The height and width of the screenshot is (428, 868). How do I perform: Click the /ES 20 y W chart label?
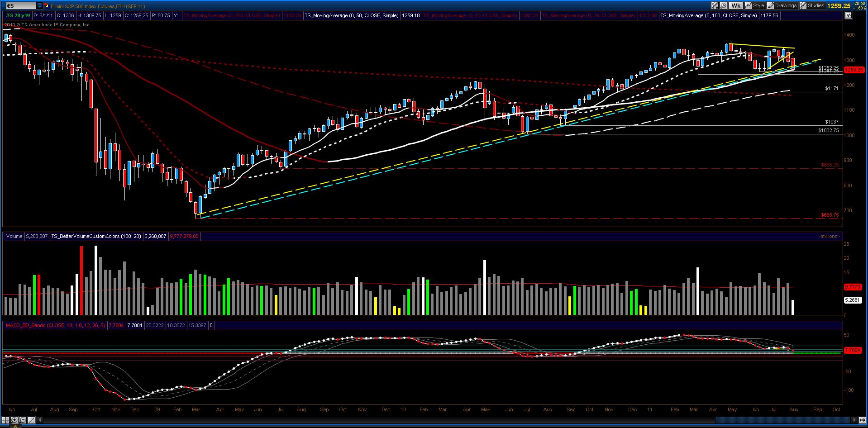[18, 15]
